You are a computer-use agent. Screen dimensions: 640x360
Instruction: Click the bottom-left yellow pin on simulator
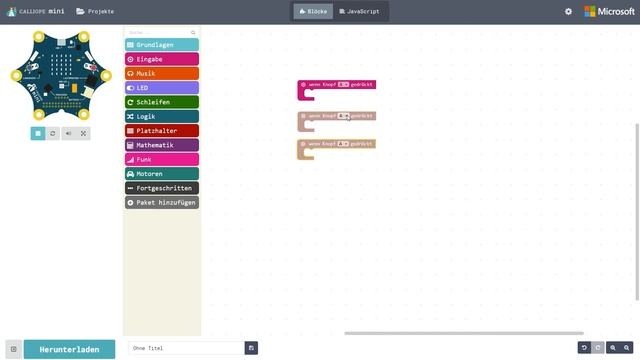[x=39, y=114]
